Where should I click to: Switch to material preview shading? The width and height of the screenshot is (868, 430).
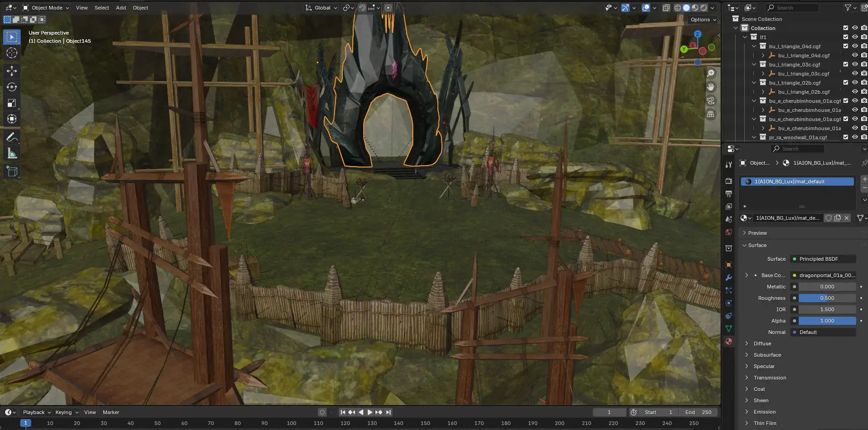click(695, 8)
